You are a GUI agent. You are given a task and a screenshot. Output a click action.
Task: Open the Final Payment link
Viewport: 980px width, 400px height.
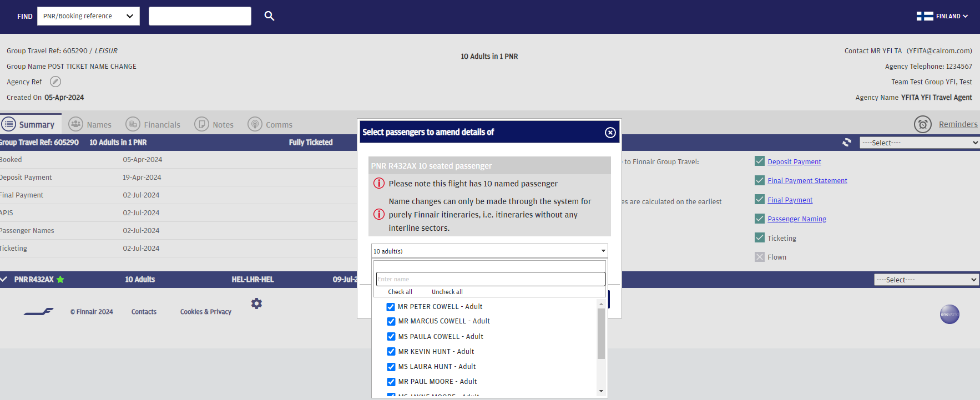(790, 200)
